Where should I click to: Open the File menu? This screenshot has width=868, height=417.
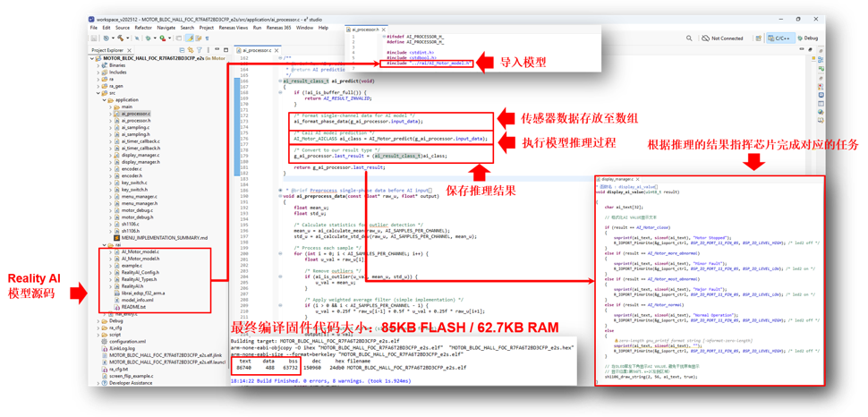tap(93, 27)
